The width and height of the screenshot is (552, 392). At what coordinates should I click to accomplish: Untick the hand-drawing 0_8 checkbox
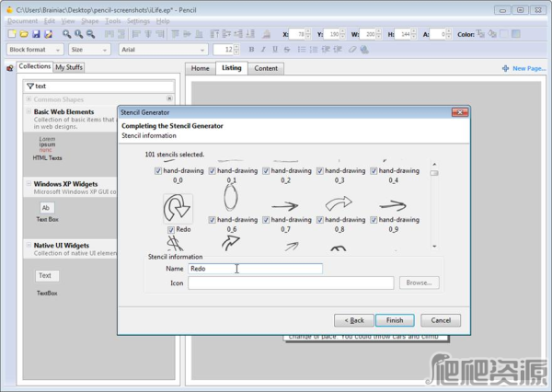[x=321, y=220]
